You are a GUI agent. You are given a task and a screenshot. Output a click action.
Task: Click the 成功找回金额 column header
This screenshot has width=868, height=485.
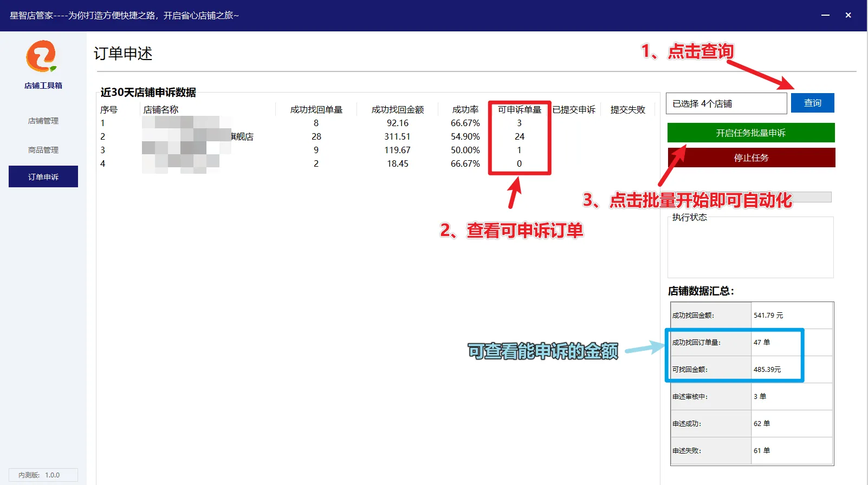coord(398,109)
